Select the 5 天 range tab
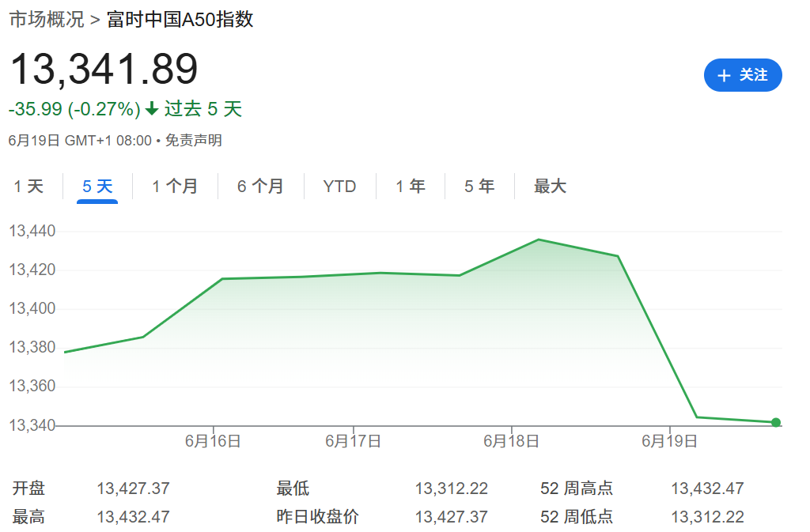810x532 pixels. [97, 187]
